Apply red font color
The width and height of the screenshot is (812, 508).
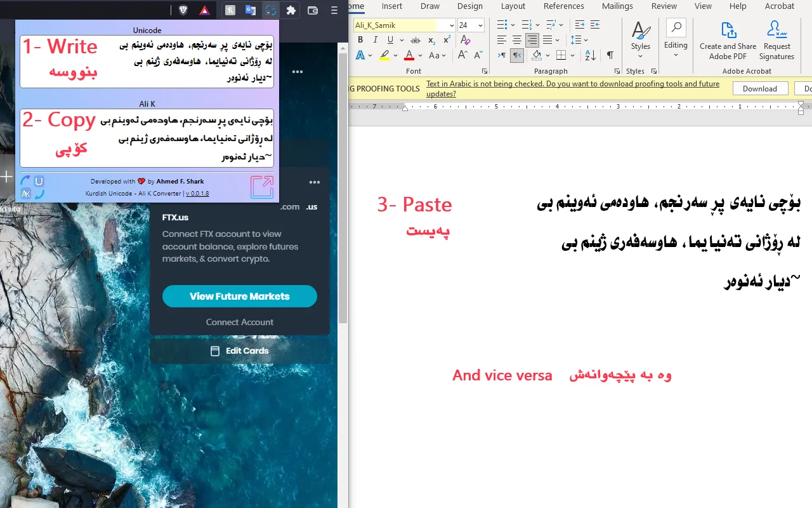pyautogui.click(x=409, y=55)
